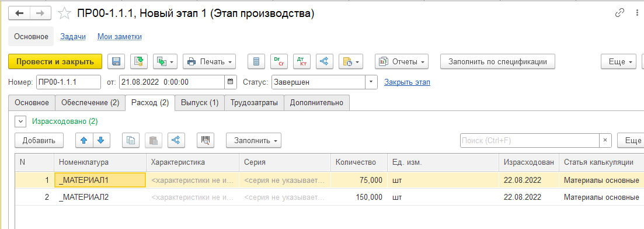
Task: Open the Отчеты reports dropdown
Action: [402, 62]
